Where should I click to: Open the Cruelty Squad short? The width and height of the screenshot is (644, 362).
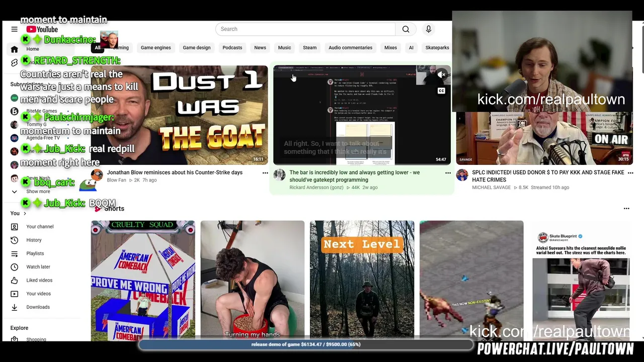pos(143,281)
